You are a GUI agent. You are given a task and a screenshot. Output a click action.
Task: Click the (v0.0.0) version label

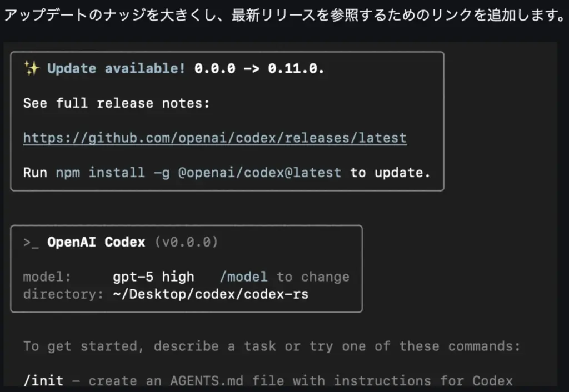point(186,242)
